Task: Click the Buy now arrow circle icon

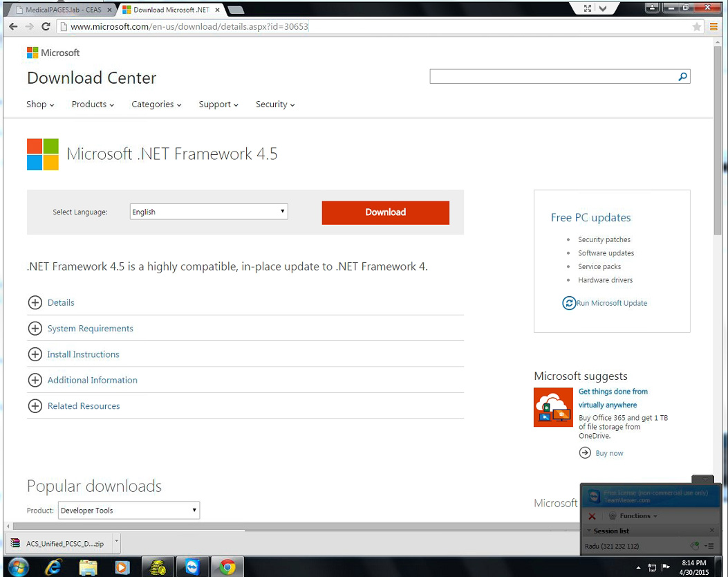Action: click(x=585, y=453)
